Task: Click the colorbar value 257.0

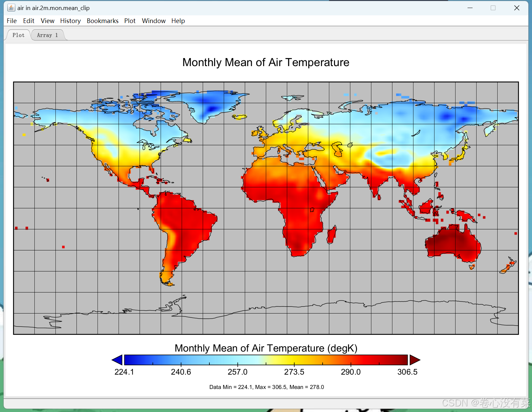Action: click(237, 372)
